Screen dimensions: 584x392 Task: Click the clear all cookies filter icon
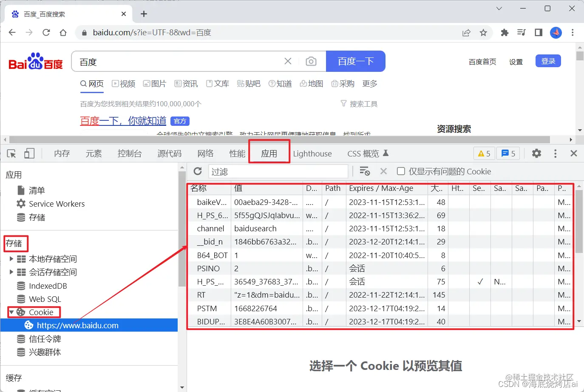coord(364,171)
